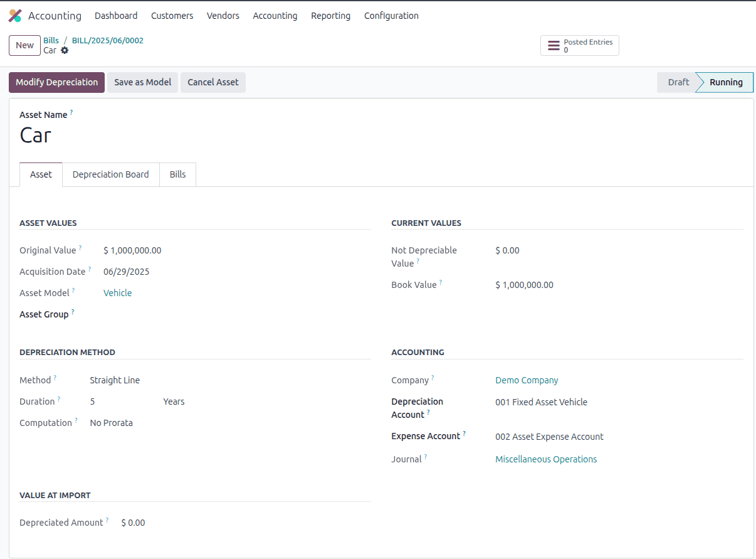Switch asset status back to Draft
This screenshot has height=559, width=756.
pos(678,82)
